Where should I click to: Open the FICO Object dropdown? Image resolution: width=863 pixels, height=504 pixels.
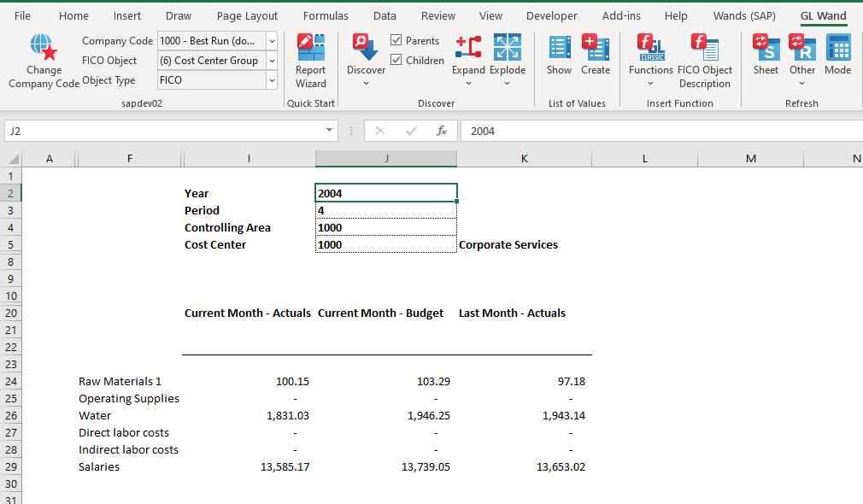pyautogui.click(x=272, y=60)
